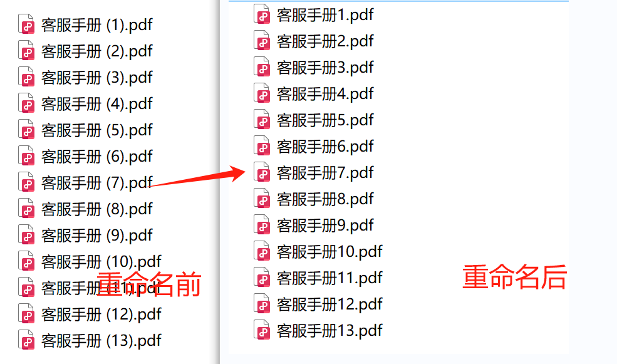Select the file name 客服手册11.pdf

click(329, 279)
